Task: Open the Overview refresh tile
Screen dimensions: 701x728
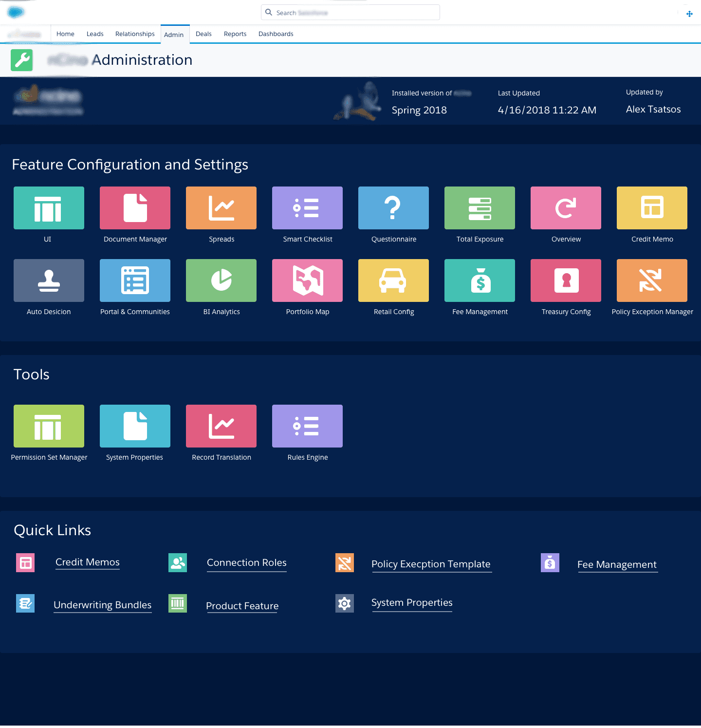Action: [566, 208]
